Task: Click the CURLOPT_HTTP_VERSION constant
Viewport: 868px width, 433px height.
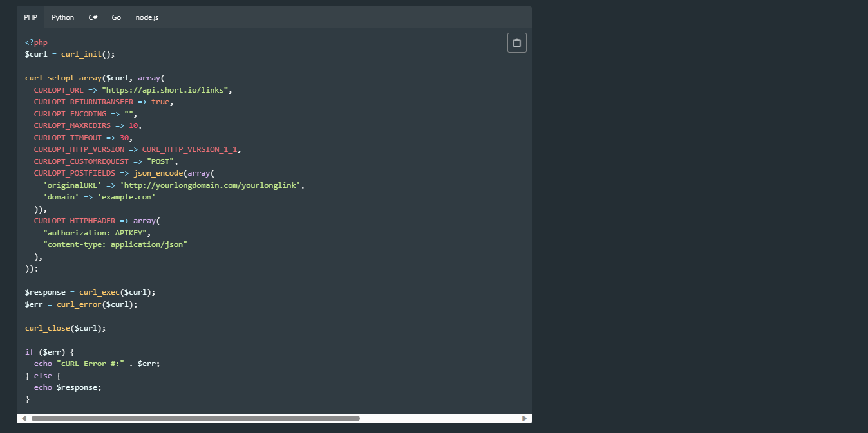Action: [x=79, y=149]
